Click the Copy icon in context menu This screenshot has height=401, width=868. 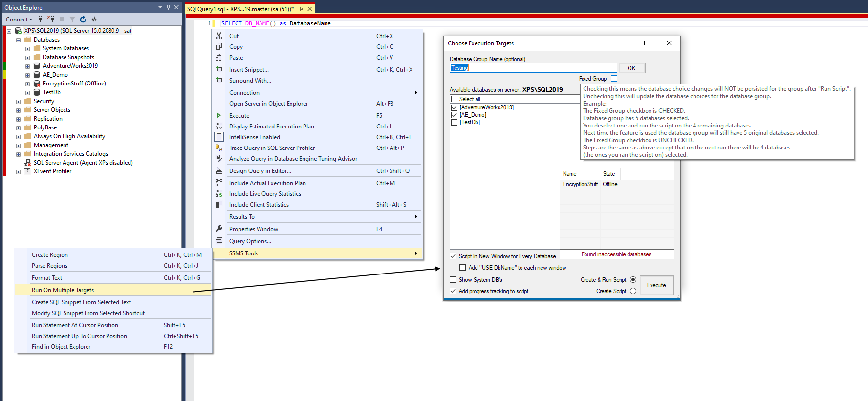click(x=219, y=47)
